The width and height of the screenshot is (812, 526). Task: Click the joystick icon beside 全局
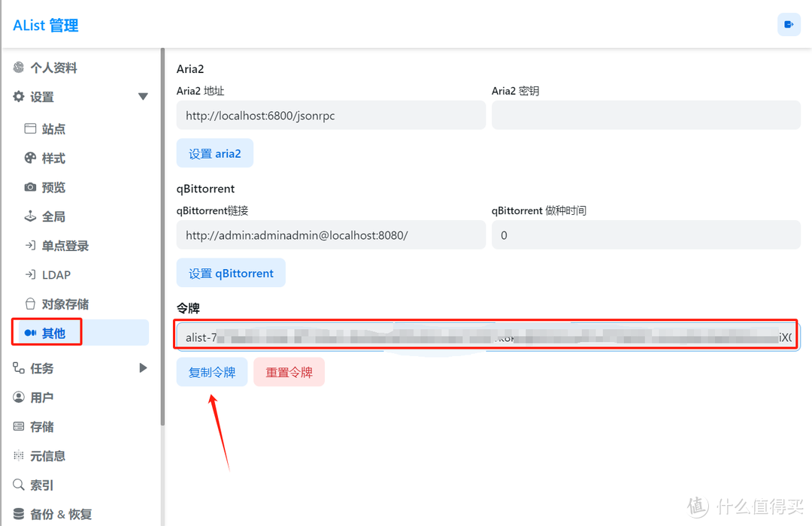click(31, 216)
